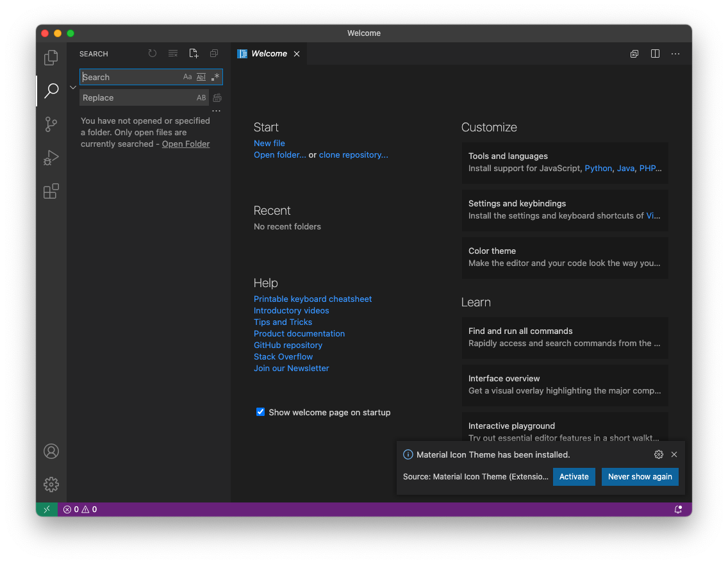Refresh the search results
The width and height of the screenshot is (728, 564).
click(153, 53)
